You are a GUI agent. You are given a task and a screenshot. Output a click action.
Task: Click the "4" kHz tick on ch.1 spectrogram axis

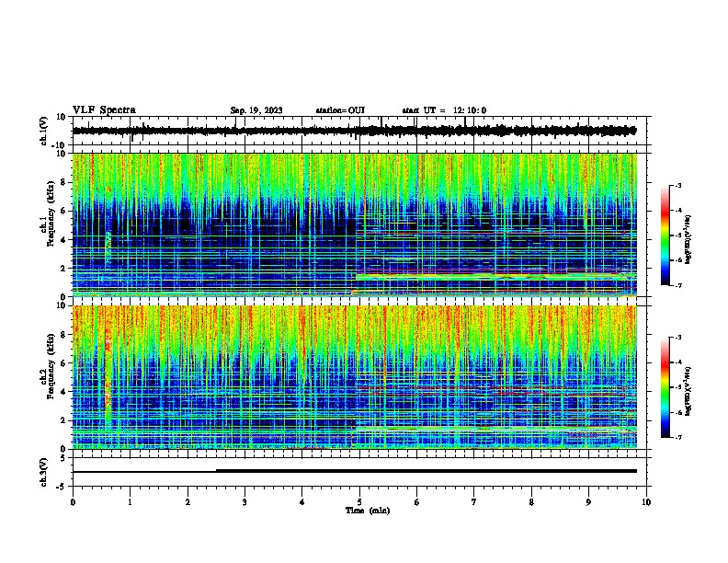coord(64,240)
